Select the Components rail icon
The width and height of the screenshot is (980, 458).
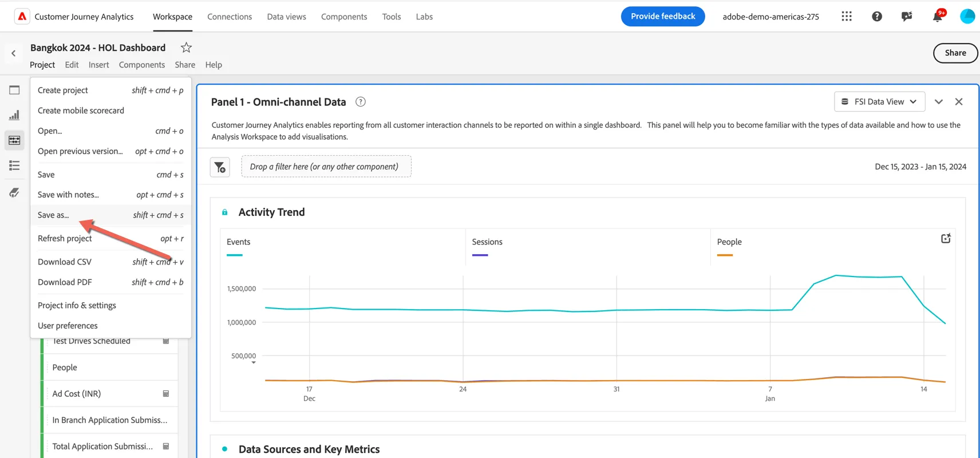coord(14,140)
